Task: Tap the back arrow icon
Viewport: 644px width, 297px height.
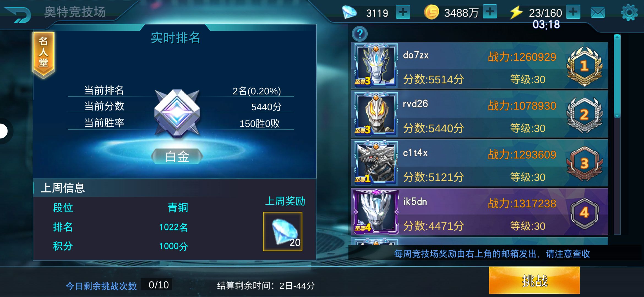Action: (x=18, y=14)
